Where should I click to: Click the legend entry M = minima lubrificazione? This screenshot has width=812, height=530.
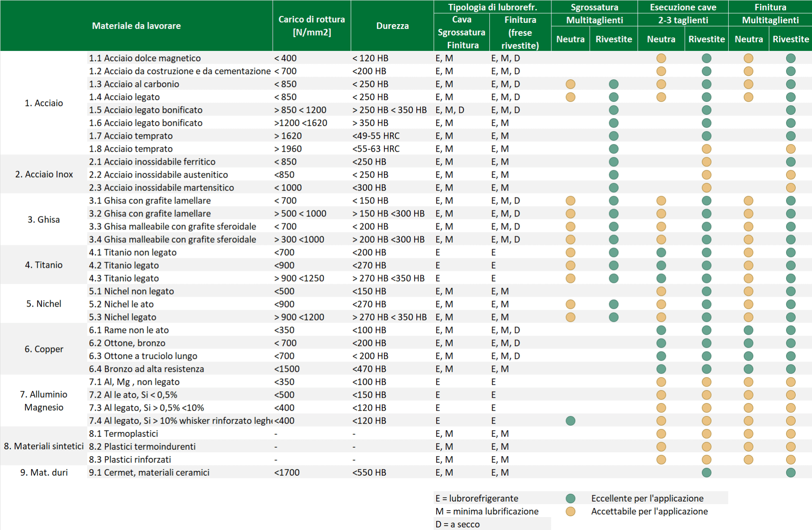(487, 511)
